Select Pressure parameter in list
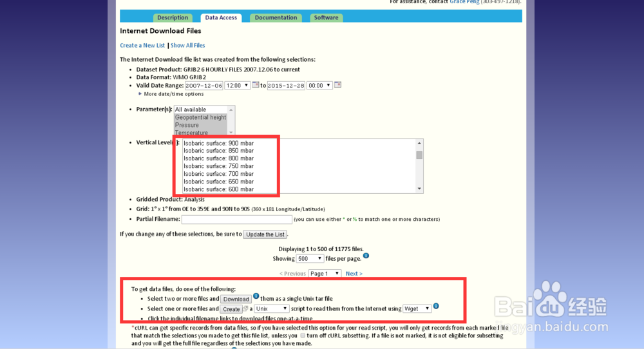Image resolution: width=644 pixels, height=349 pixels. tap(200, 125)
